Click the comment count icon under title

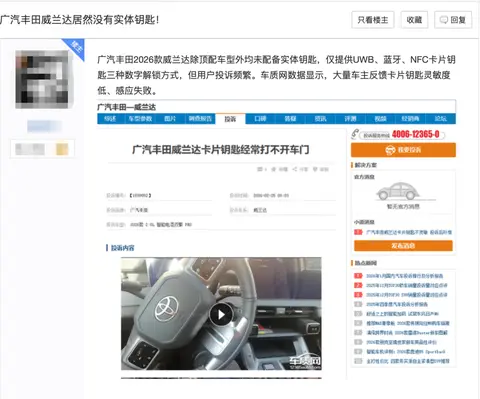tap(260, 169)
